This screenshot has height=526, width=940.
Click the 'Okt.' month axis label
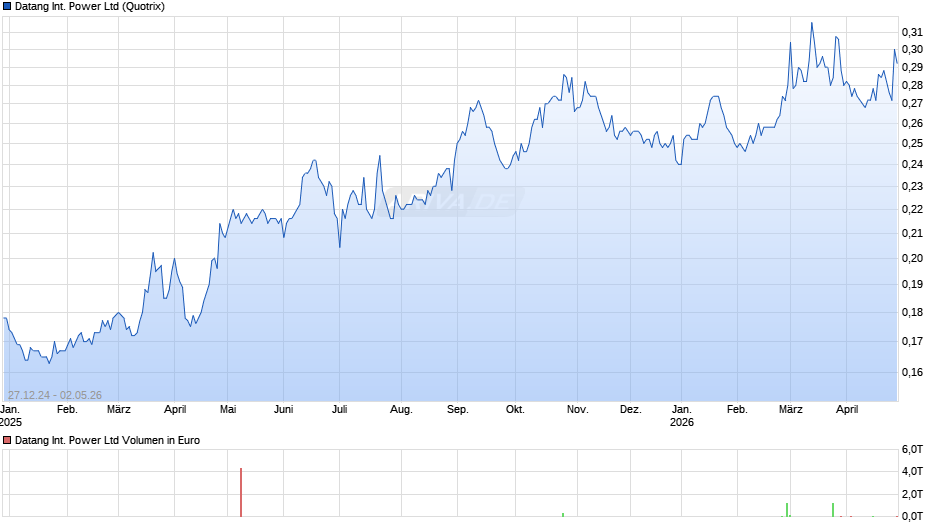point(515,410)
